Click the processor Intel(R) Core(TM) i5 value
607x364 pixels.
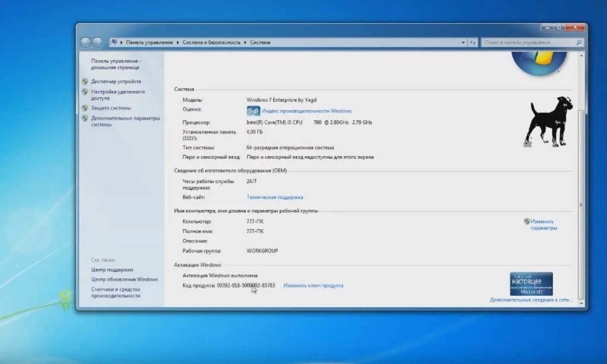point(309,122)
